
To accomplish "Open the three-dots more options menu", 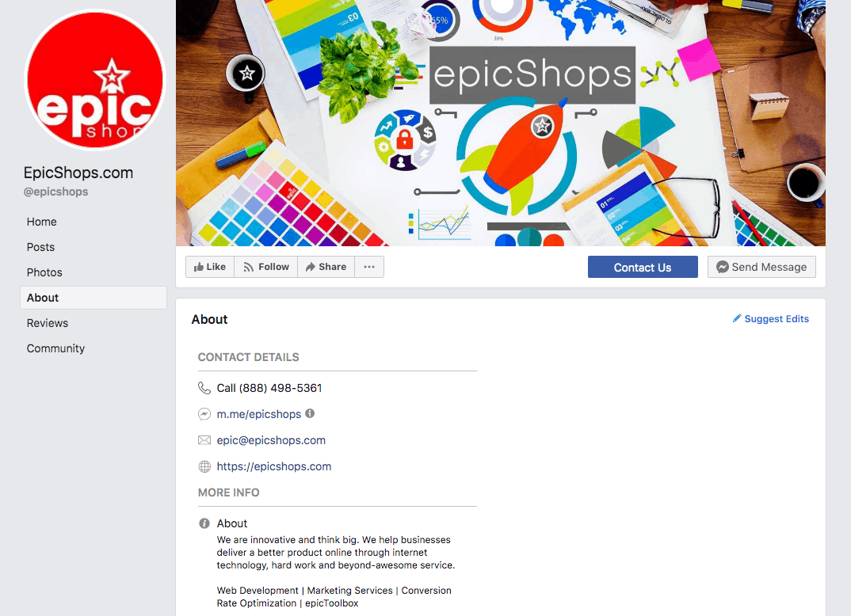I will (x=369, y=267).
